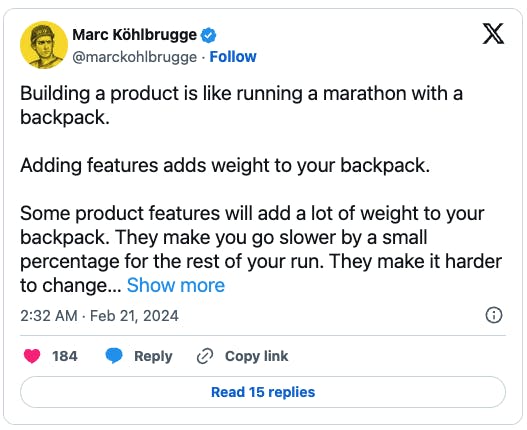Click the blue verified badge
The image size is (527, 430).
point(208,35)
